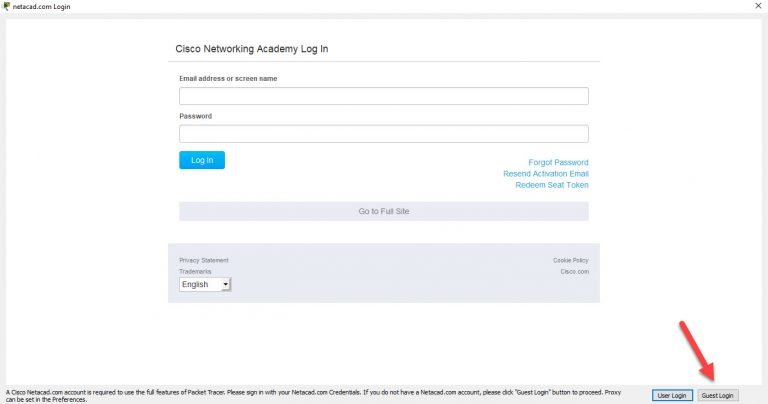Open the Privacy Statement link

pos(204,261)
